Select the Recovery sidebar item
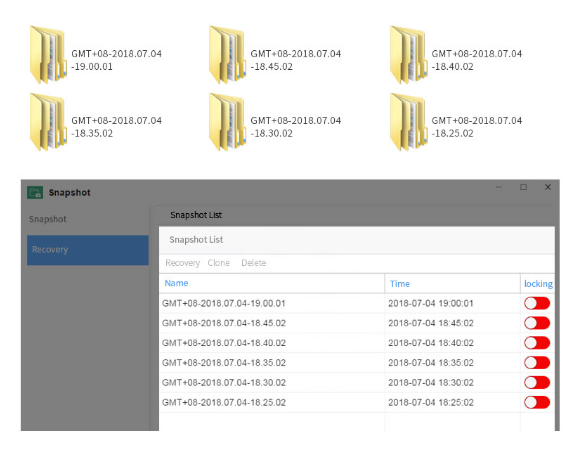580x453 pixels. click(88, 250)
